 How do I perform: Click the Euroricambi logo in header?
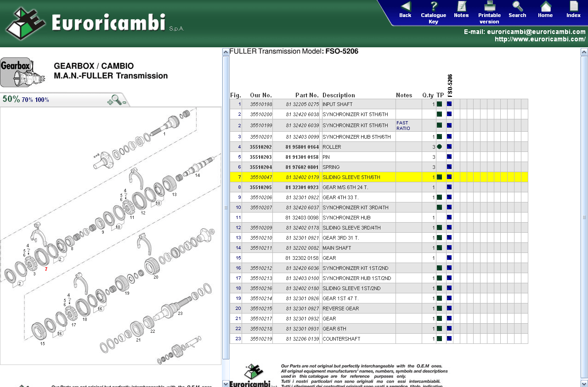(x=94, y=23)
